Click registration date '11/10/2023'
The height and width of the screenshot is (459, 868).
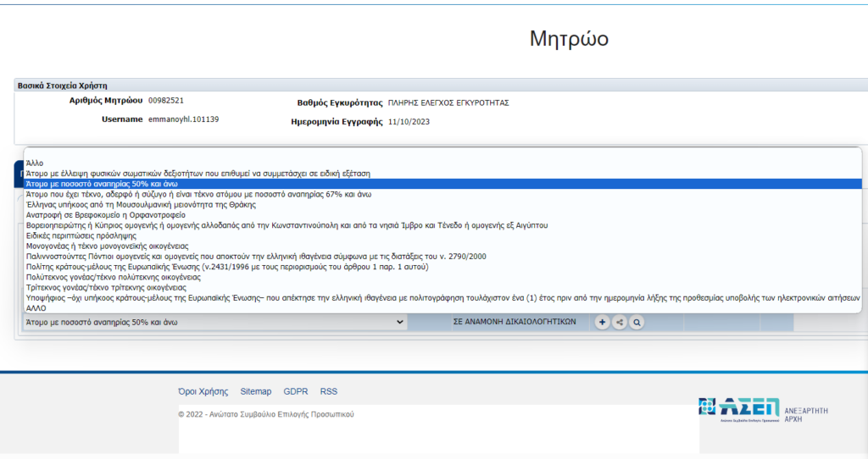tap(409, 122)
